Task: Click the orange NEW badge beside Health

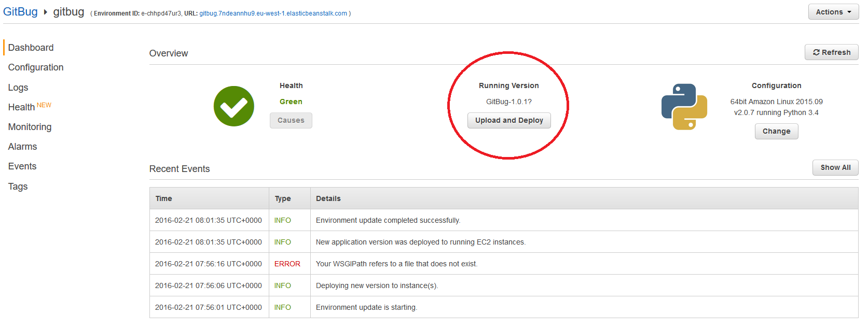Action: coord(44,105)
